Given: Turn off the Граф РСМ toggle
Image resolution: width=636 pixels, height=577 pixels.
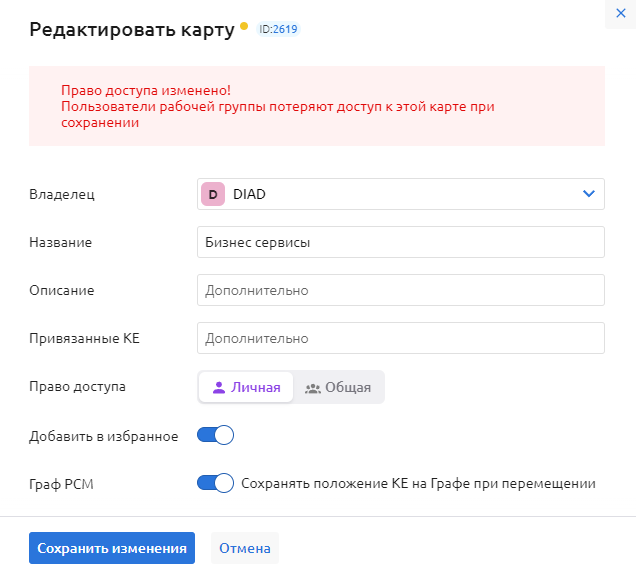Looking at the screenshot, I should (x=215, y=483).
